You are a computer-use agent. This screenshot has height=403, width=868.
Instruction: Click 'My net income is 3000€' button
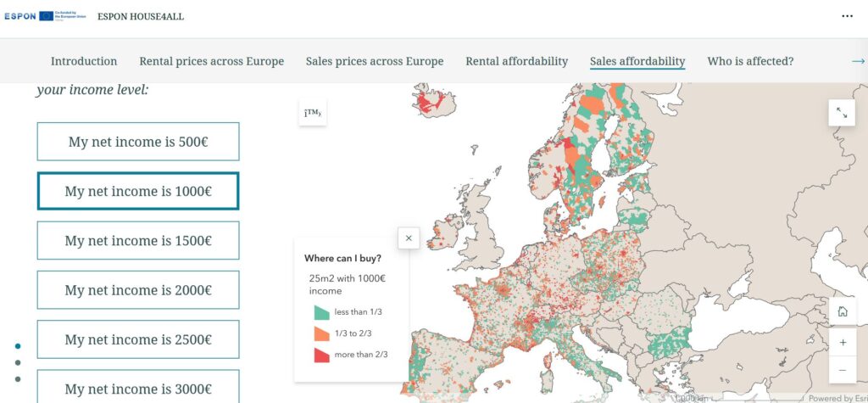[138, 388]
